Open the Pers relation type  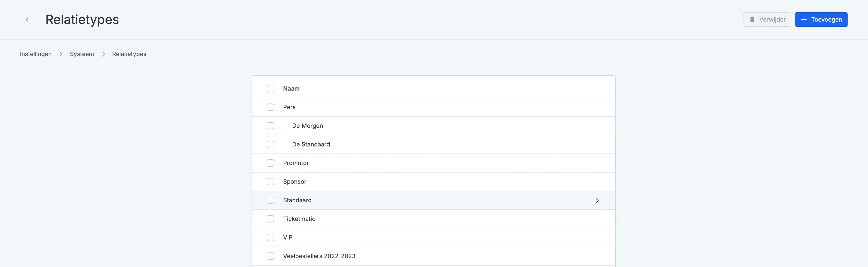coord(289,107)
